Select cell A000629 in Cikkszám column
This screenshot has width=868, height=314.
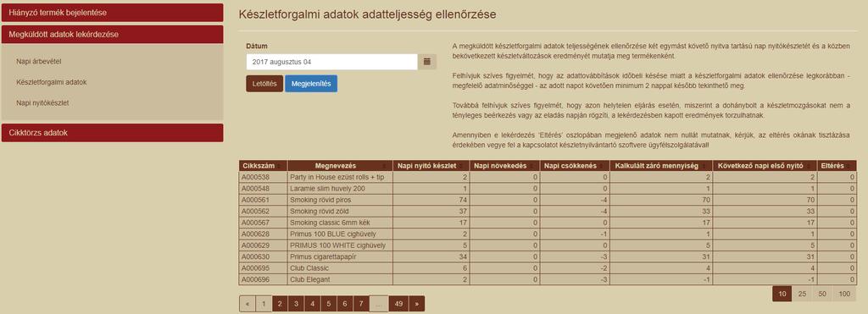point(264,245)
